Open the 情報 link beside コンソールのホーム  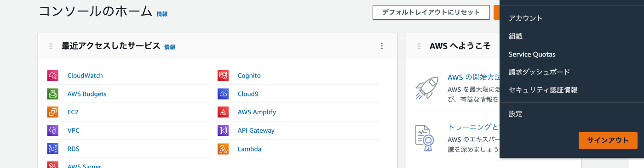coord(162,14)
